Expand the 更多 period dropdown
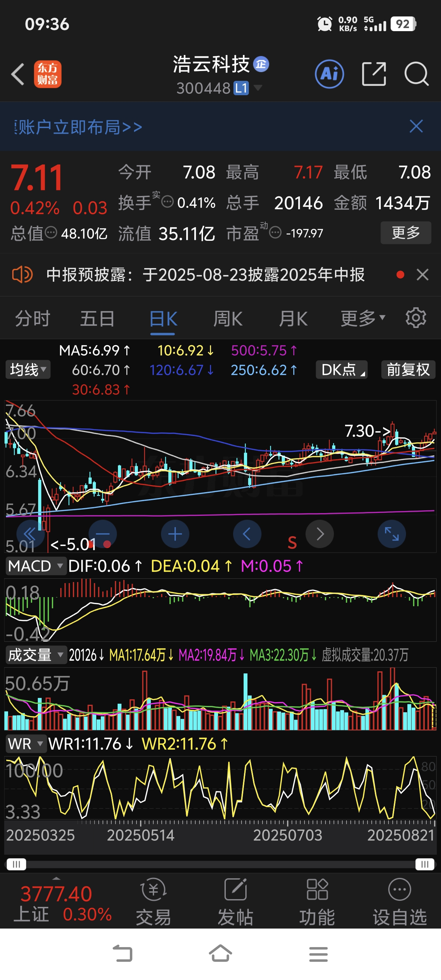The height and width of the screenshot is (980, 441). point(363,318)
